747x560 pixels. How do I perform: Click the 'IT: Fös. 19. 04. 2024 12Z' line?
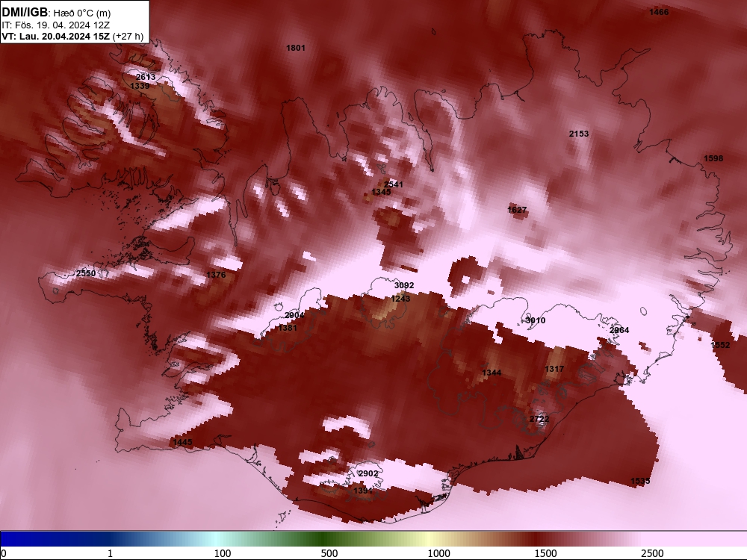(x=56, y=25)
